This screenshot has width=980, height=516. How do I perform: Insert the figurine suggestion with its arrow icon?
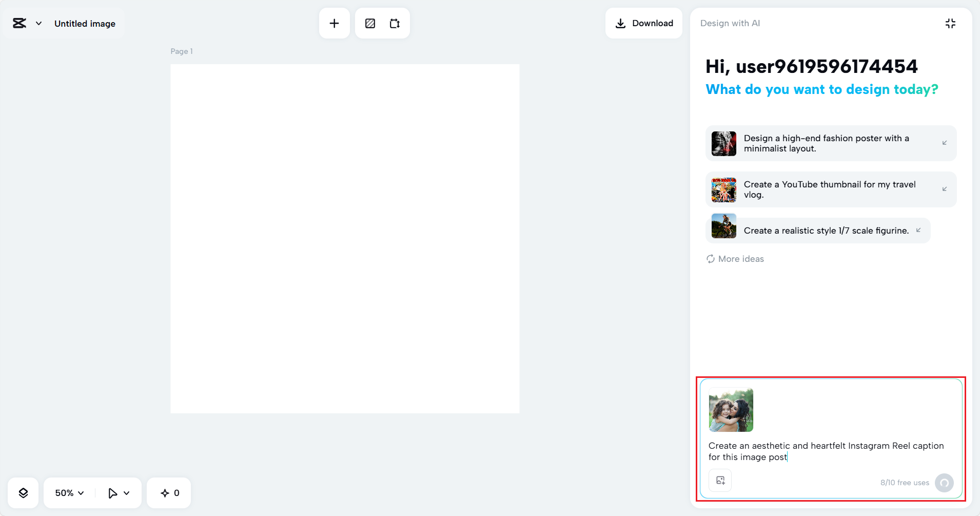[918, 231]
